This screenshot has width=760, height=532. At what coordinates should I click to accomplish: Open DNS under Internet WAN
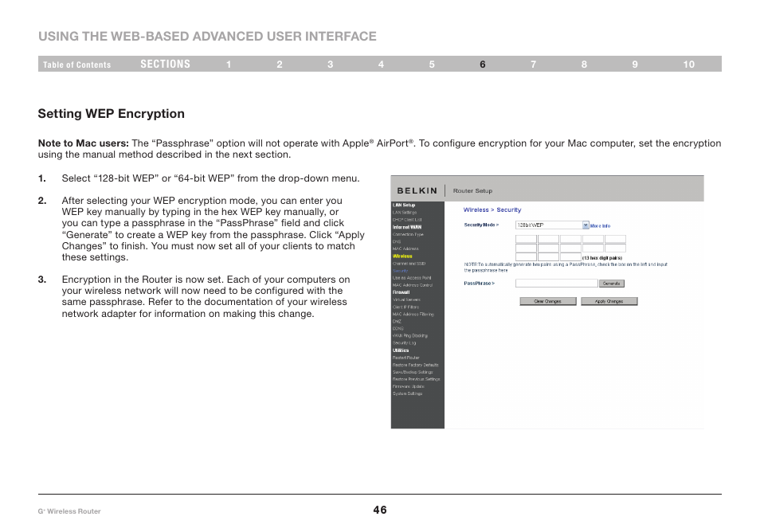397,242
